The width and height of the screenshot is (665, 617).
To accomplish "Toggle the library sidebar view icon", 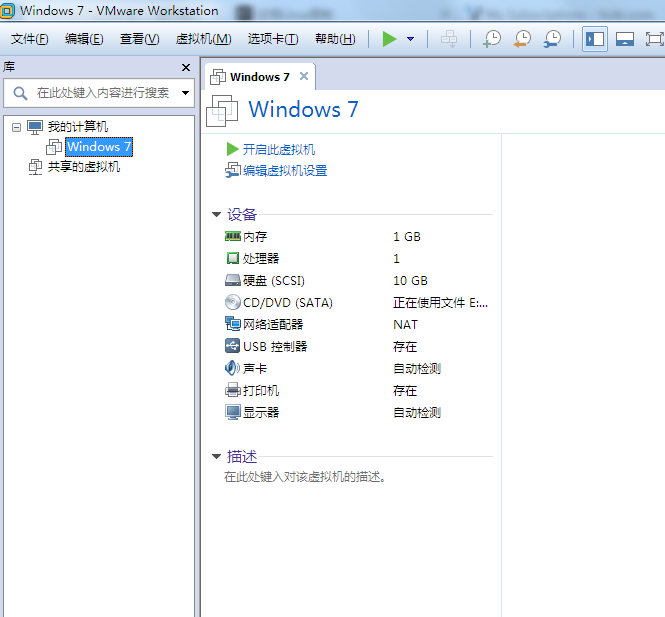I will [x=595, y=39].
